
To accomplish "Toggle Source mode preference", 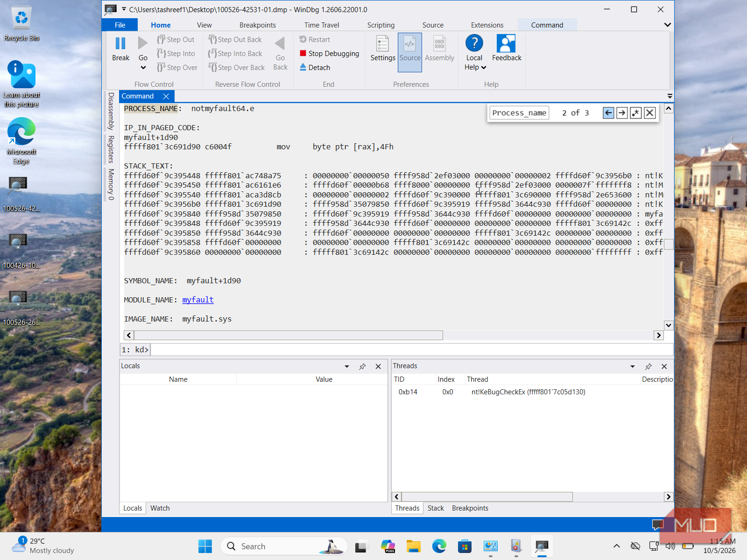I will 410,52.
